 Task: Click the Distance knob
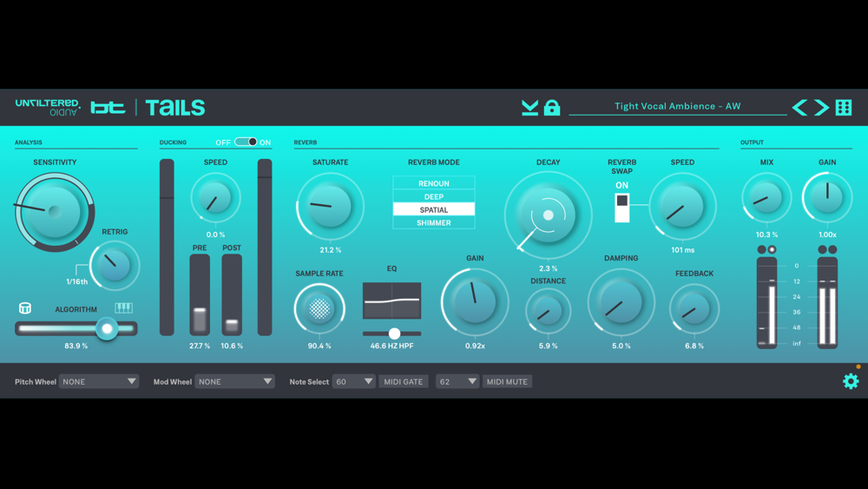click(548, 311)
